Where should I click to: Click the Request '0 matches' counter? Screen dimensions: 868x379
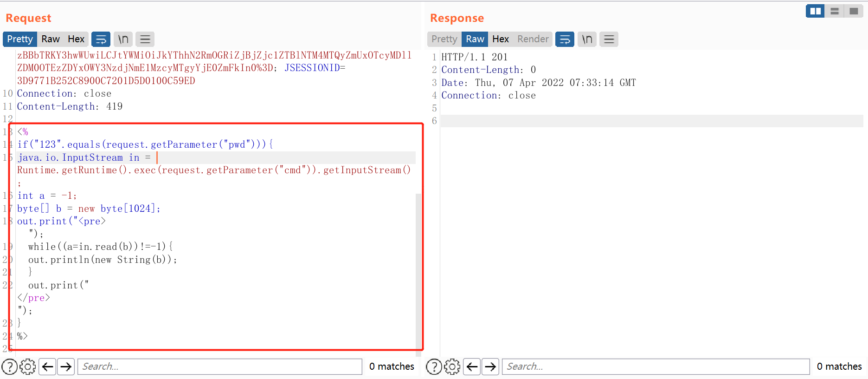pyautogui.click(x=392, y=366)
